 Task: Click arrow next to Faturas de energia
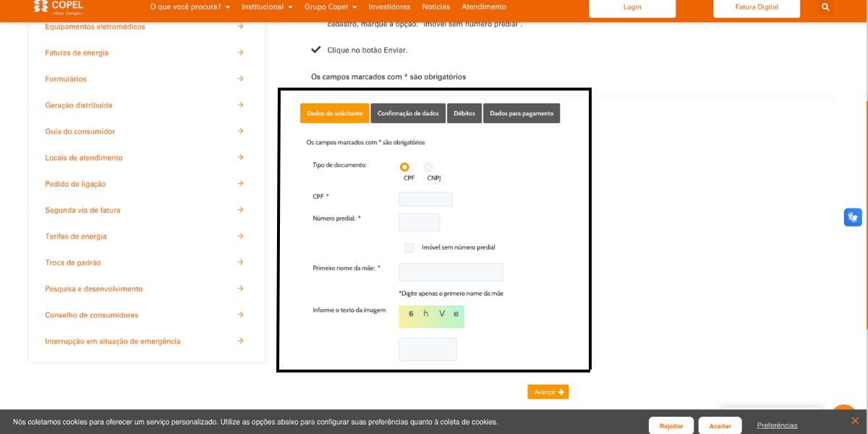[x=240, y=53]
